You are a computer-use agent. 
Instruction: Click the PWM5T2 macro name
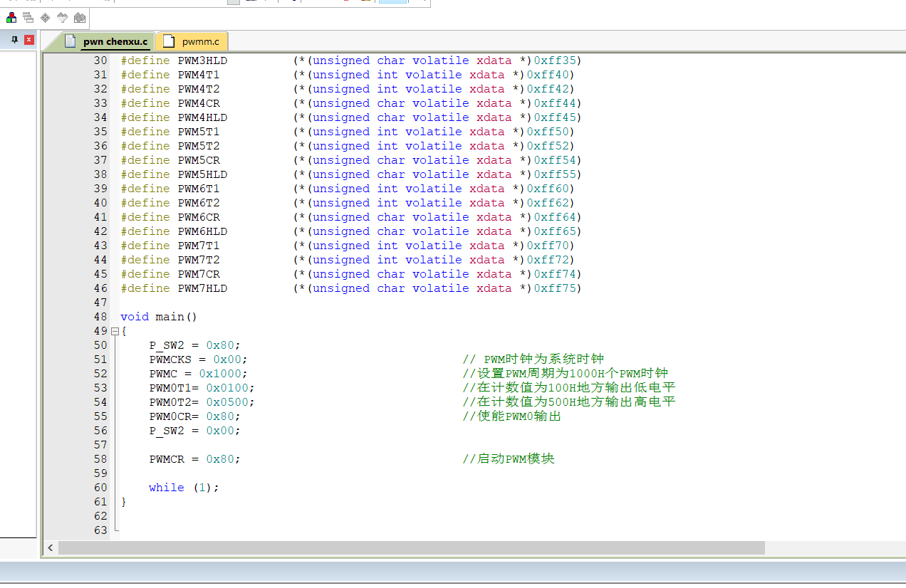(199, 146)
